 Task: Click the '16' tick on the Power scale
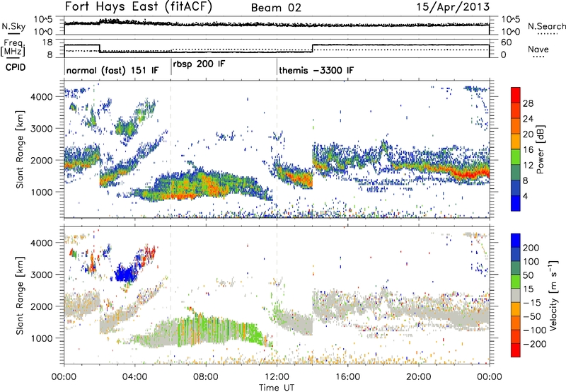point(528,150)
